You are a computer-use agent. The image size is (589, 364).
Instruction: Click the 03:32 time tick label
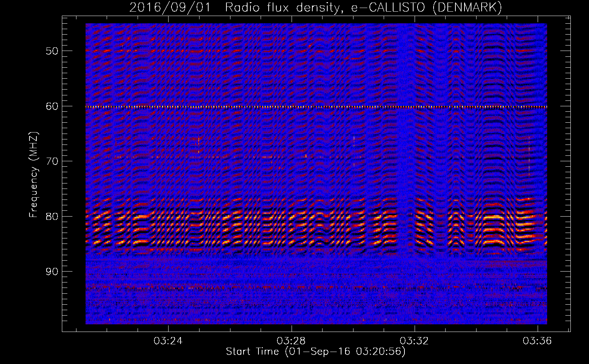[x=414, y=341]
